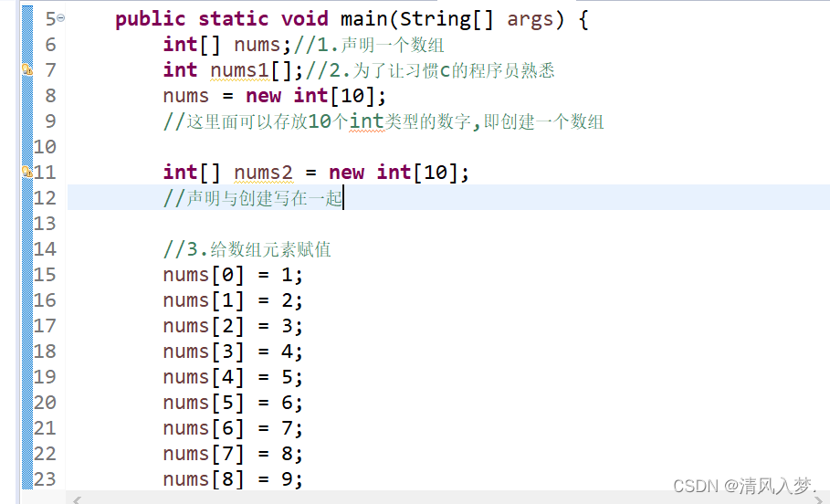Collapse the main method fold toggle
The height and width of the screenshot is (504, 830).
pyautogui.click(x=61, y=18)
